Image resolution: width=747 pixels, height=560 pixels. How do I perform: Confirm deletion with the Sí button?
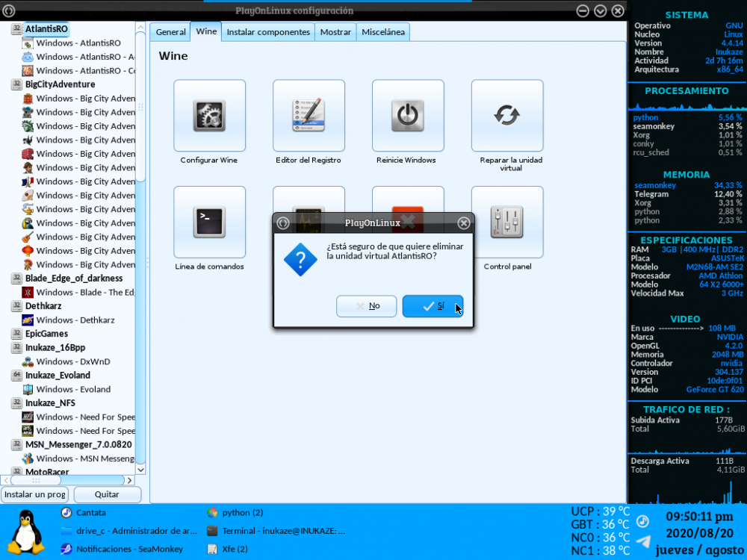(433, 305)
